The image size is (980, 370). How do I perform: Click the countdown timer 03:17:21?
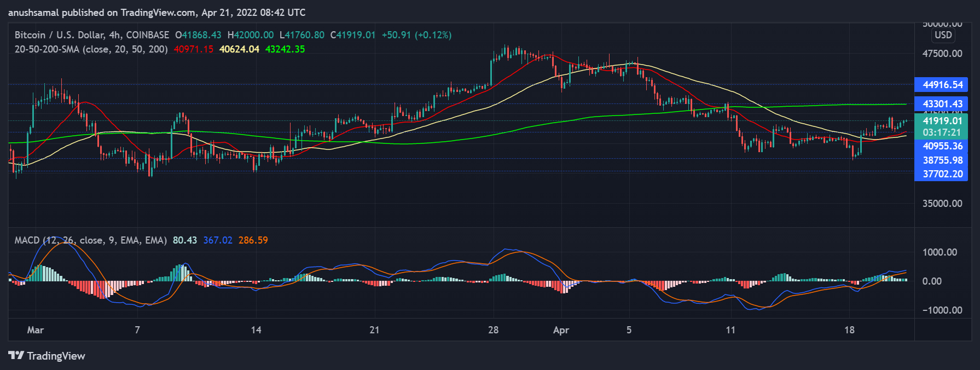point(941,132)
